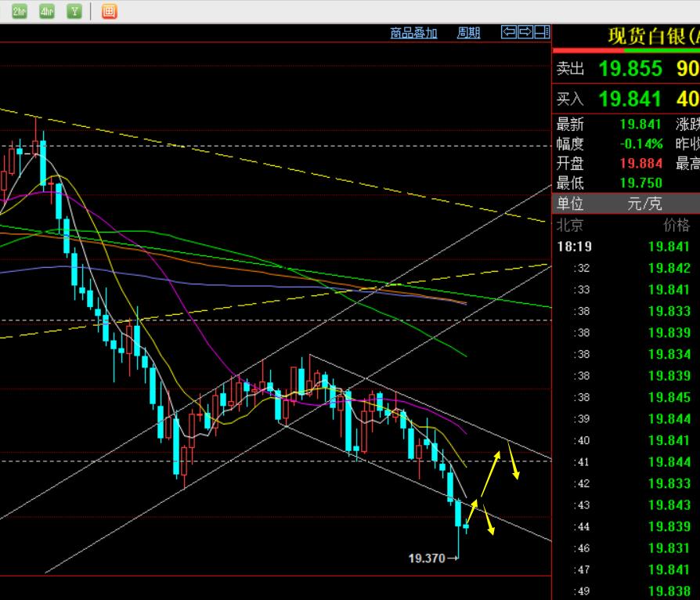700x600 pixels.
Task: Select the :46 tick price 19.831
Action: click(669, 548)
